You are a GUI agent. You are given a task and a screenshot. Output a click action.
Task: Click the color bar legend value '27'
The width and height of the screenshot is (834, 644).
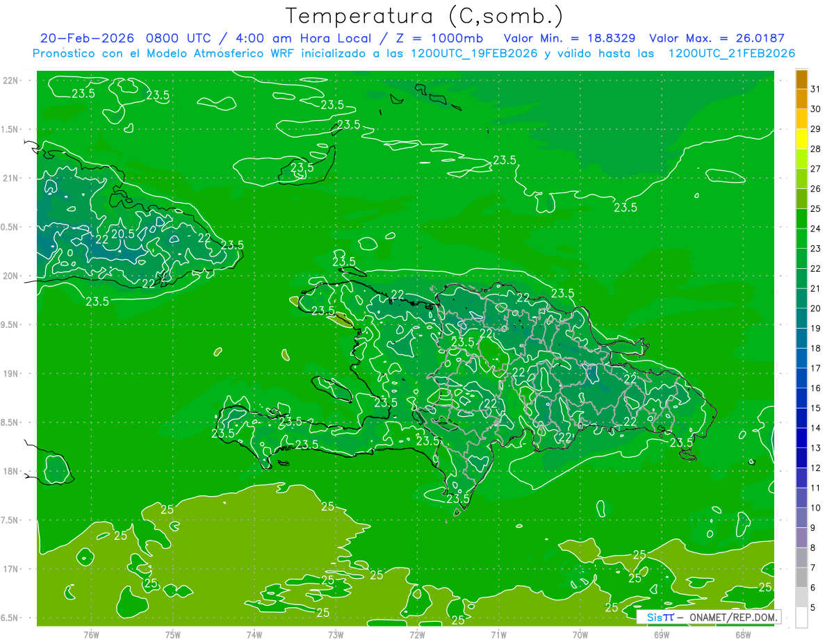[x=816, y=168]
